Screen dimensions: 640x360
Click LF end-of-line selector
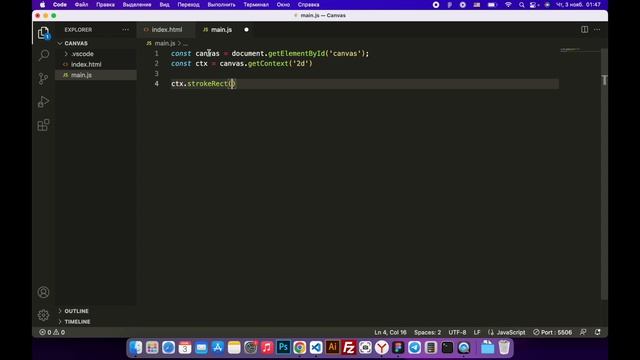pos(477,332)
